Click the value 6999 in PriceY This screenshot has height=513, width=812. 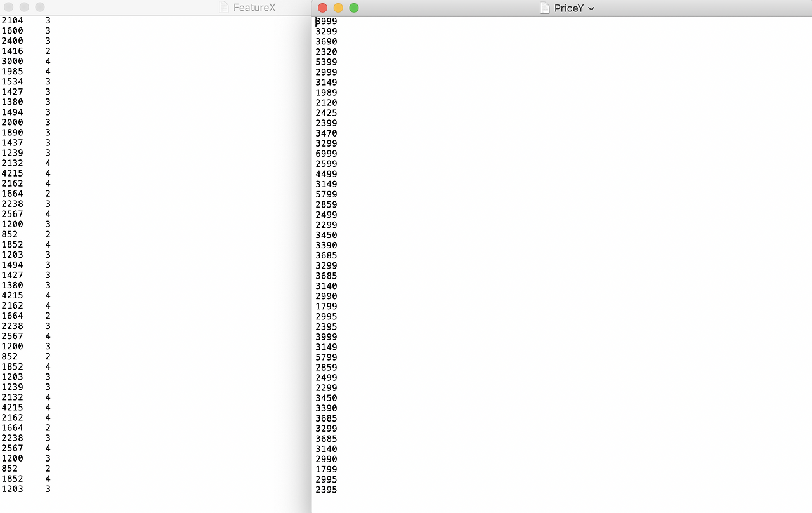pyautogui.click(x=326, y=154)
